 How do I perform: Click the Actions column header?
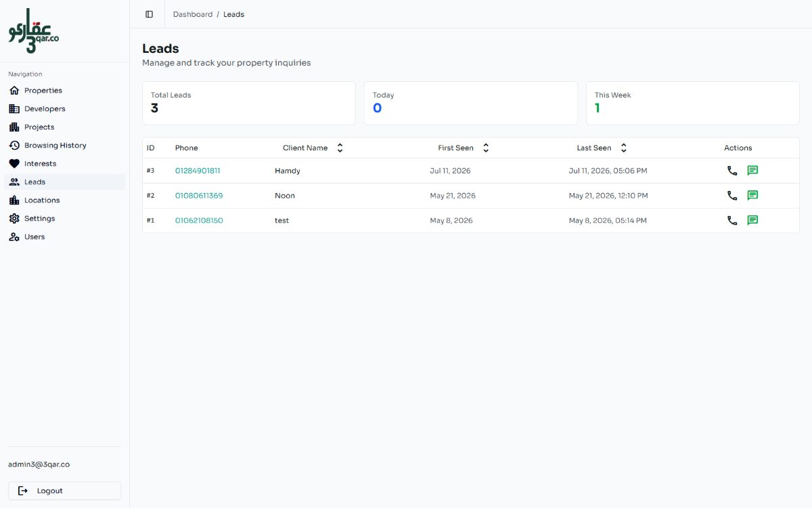pos(738,148)
